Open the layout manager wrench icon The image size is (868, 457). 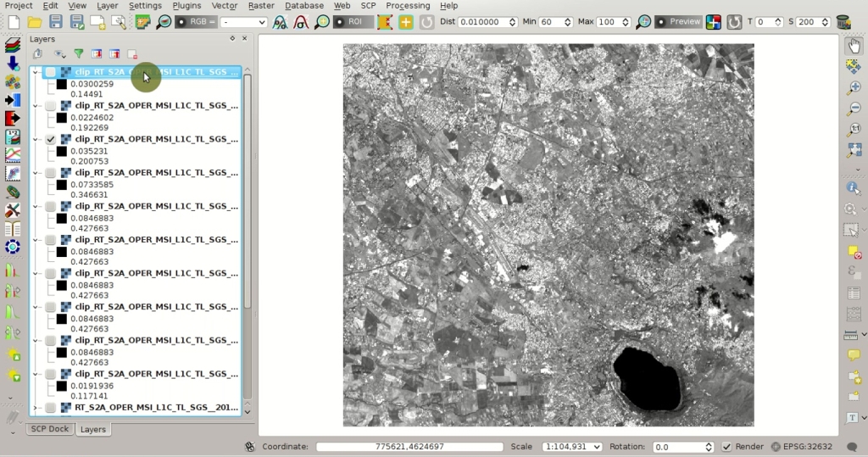[119, 22]
